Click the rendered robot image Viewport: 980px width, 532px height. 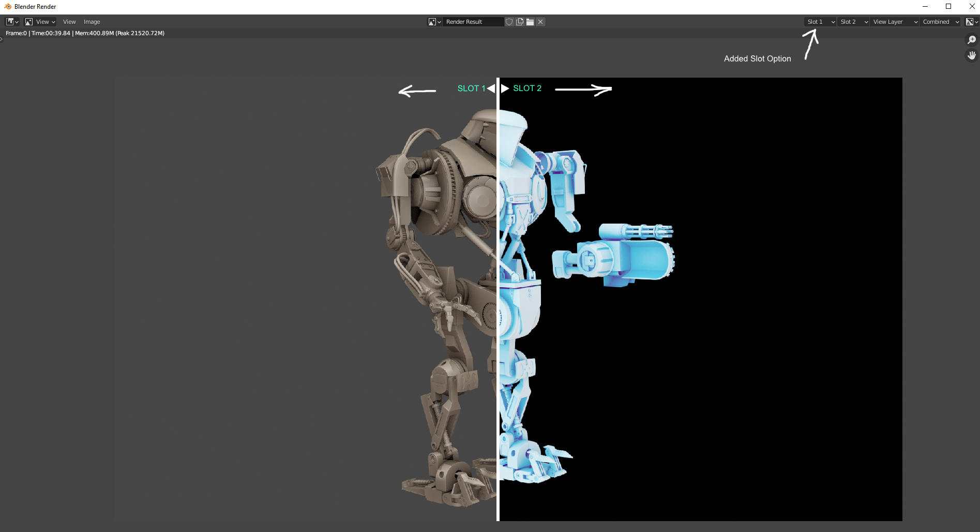(x=508, y=299)
